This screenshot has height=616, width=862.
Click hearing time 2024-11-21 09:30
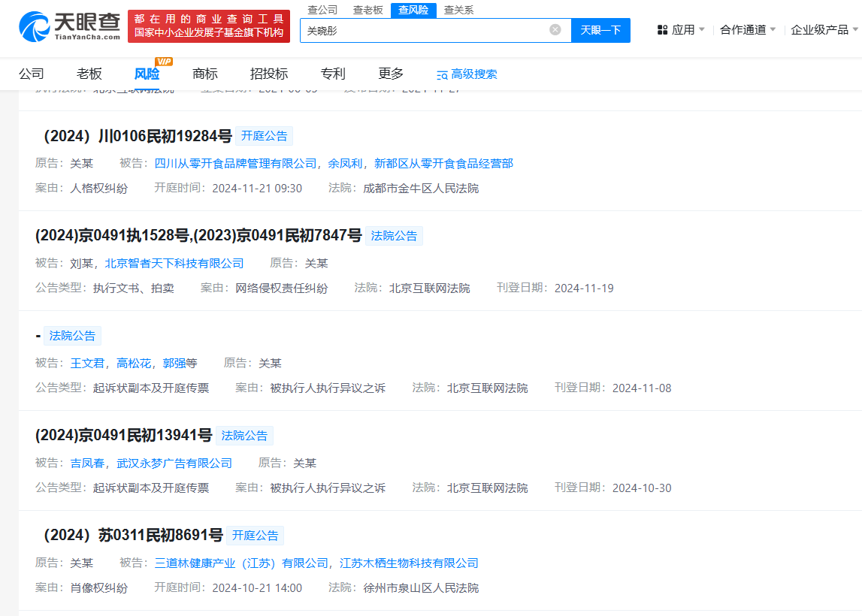pos(257,189)
